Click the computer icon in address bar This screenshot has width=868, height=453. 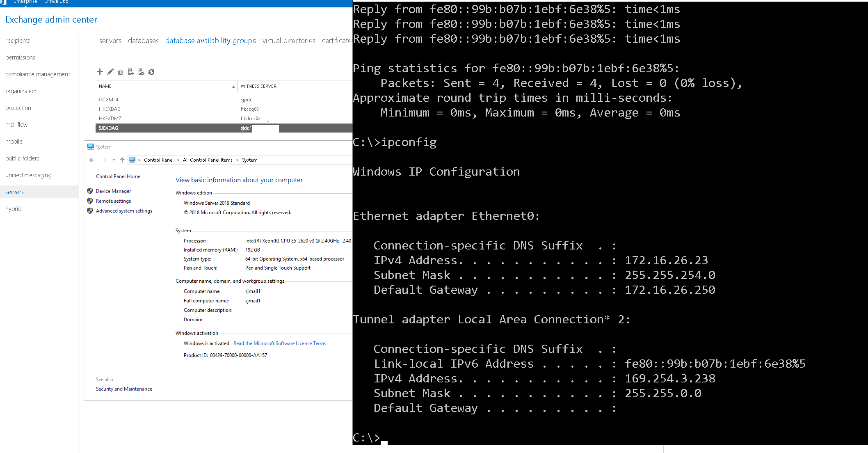tap(132, 160)
